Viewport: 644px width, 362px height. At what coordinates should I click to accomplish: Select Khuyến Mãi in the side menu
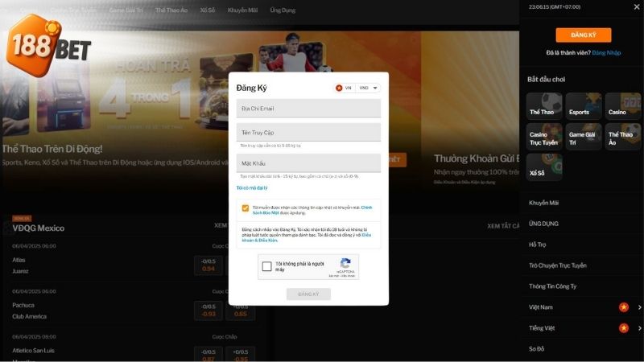tap(543, 203)
